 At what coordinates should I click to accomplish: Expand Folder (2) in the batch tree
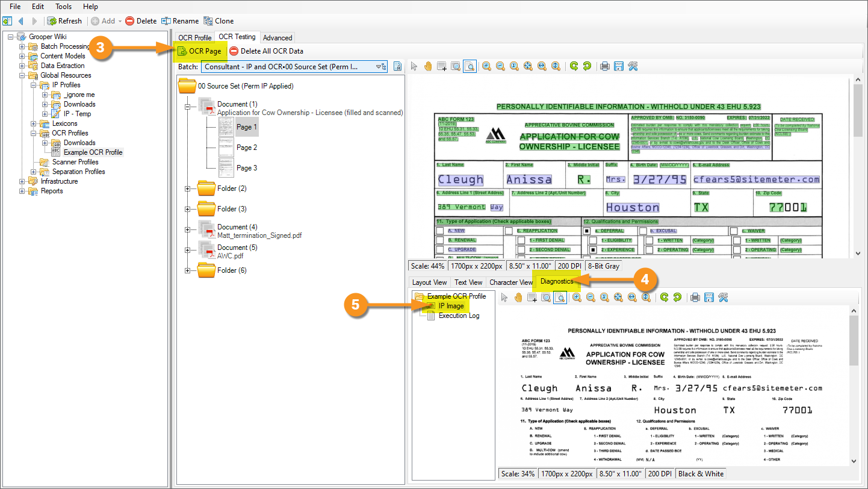click(187, 188)
